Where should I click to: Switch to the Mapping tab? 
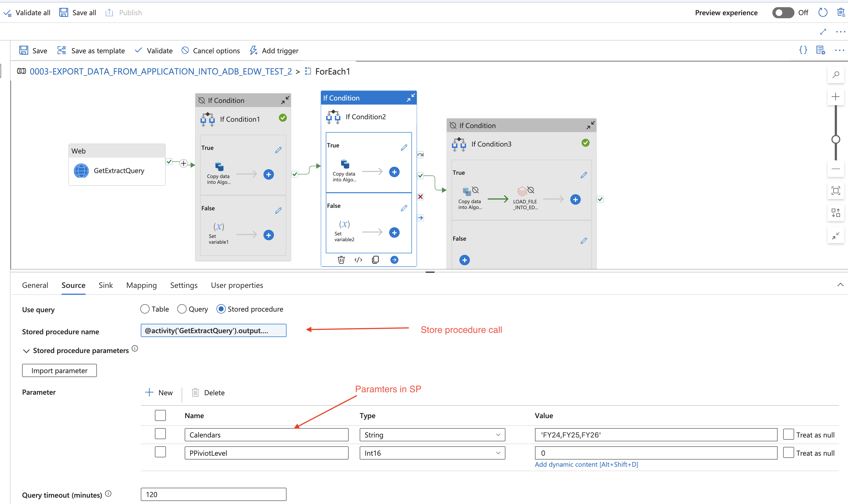[142, 285]
